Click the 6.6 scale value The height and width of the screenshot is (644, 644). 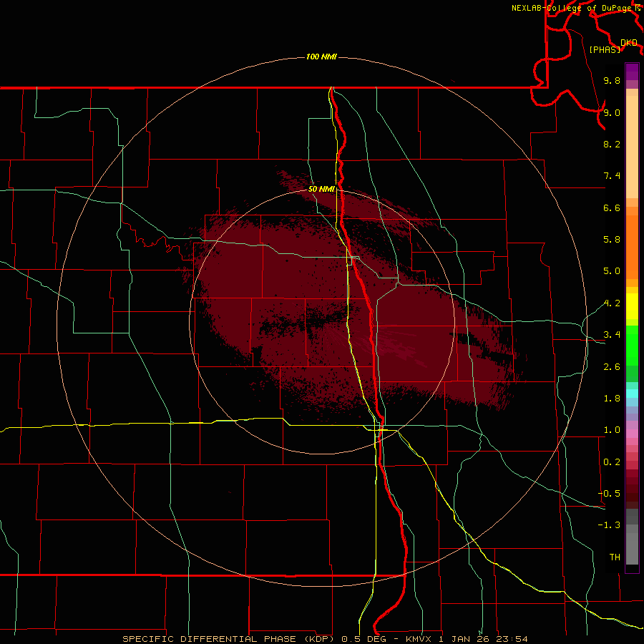[612, 208]
